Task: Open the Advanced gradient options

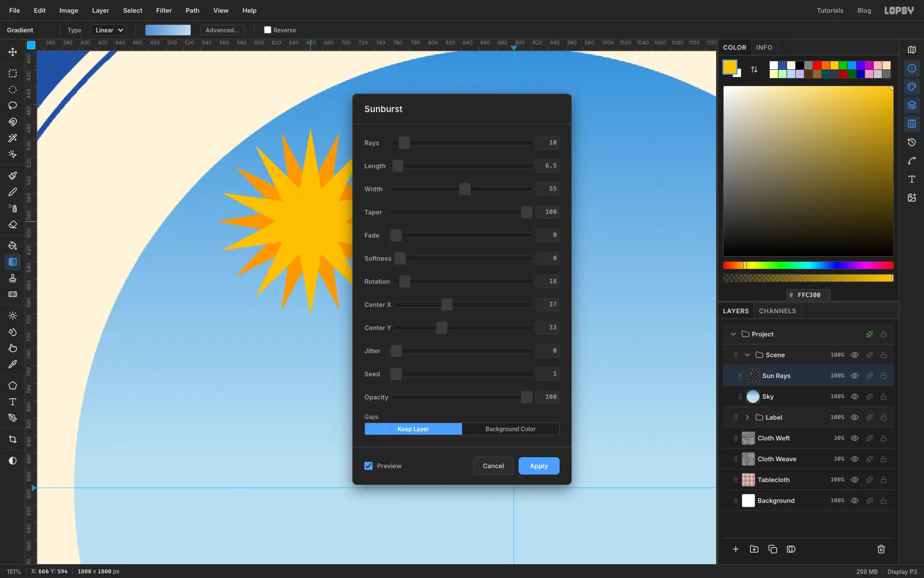Action: point(222,30)
